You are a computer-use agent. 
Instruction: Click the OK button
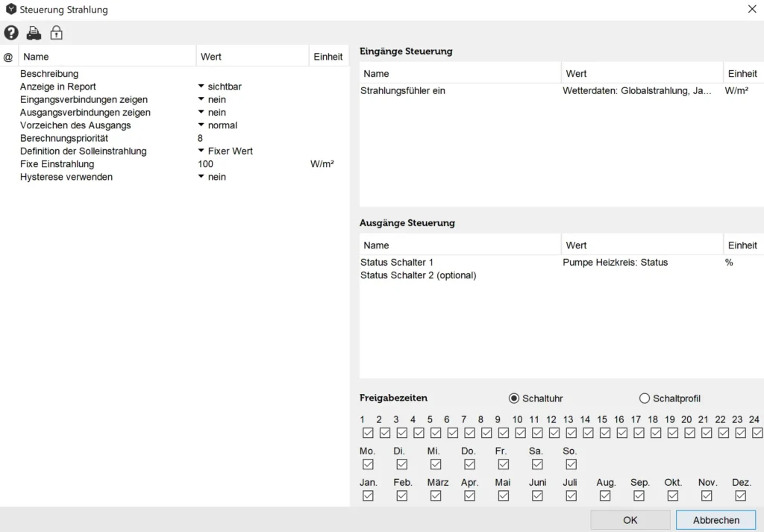[x=630, y=520]
